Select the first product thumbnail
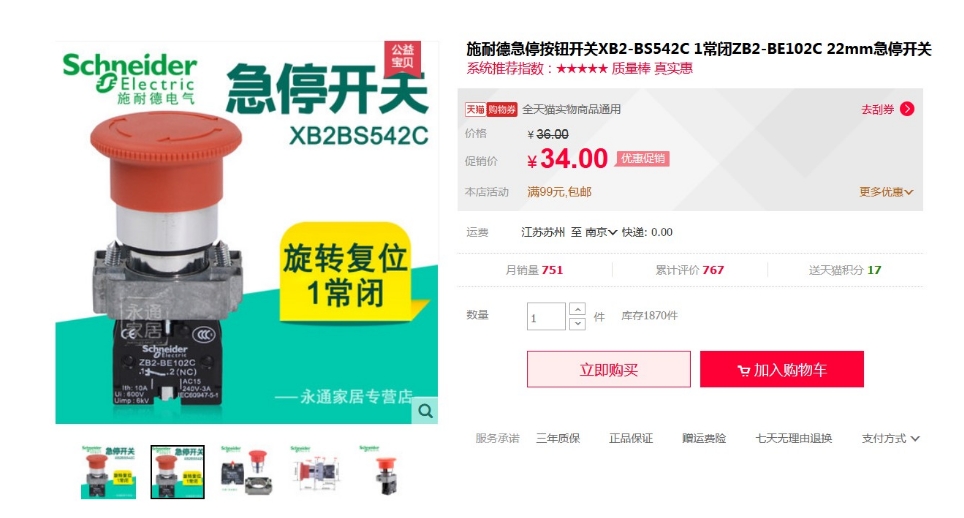 pos(108,471)
